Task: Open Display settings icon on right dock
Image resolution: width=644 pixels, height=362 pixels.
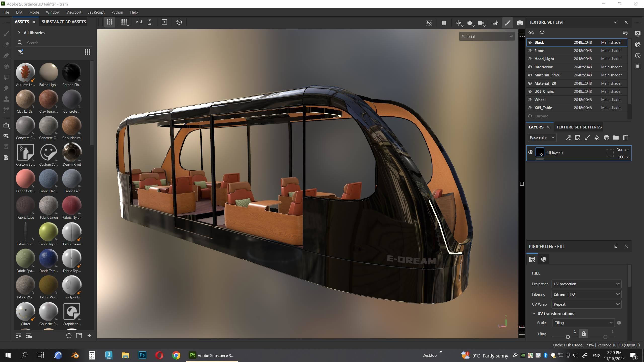Action: pyautogui.click(x=637, y=34)
